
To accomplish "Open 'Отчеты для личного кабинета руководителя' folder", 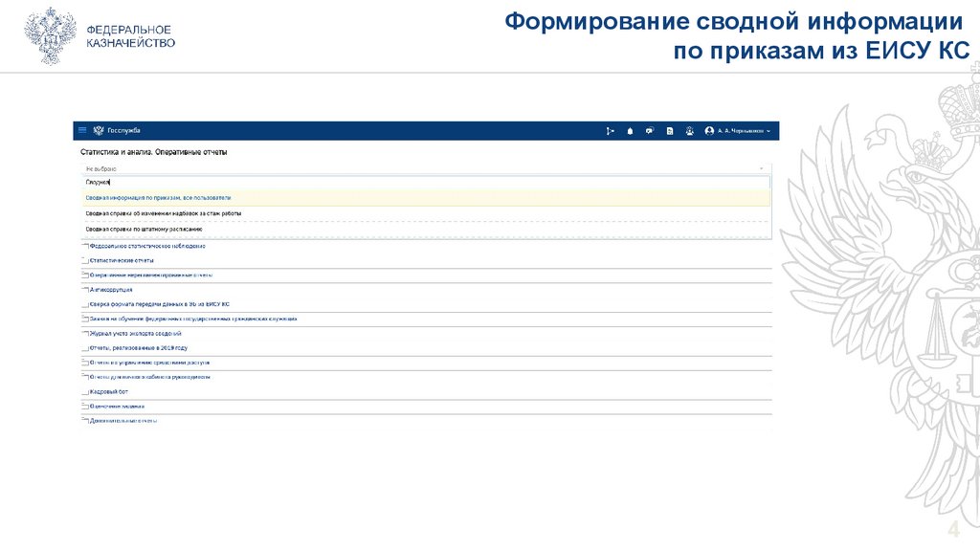I will [150, 377].
